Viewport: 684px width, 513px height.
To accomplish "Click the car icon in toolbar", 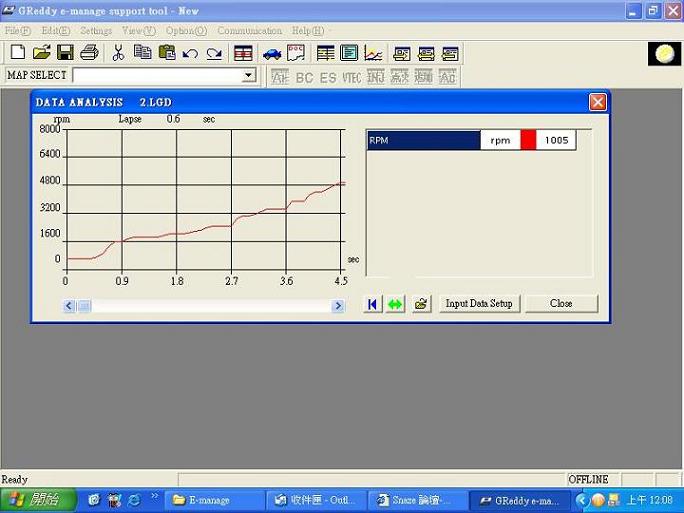I will click(272, 53).
